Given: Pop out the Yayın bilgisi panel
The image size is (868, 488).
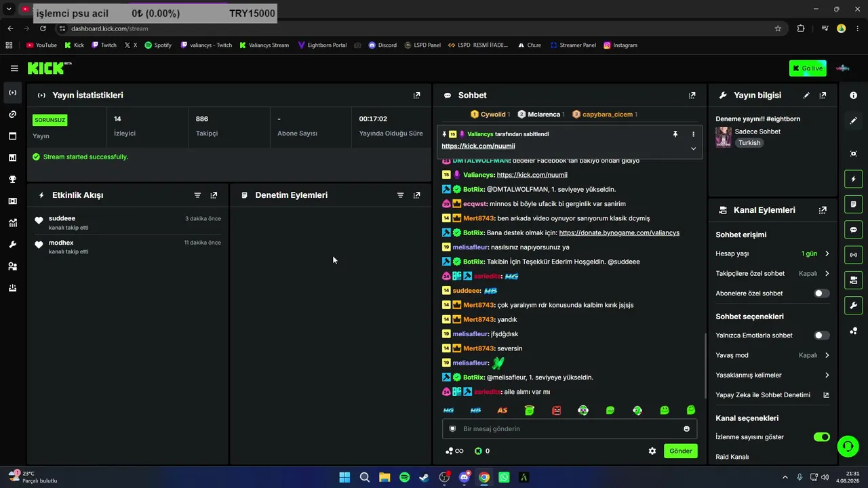Looking at the screenshot, I should [823, 96].
